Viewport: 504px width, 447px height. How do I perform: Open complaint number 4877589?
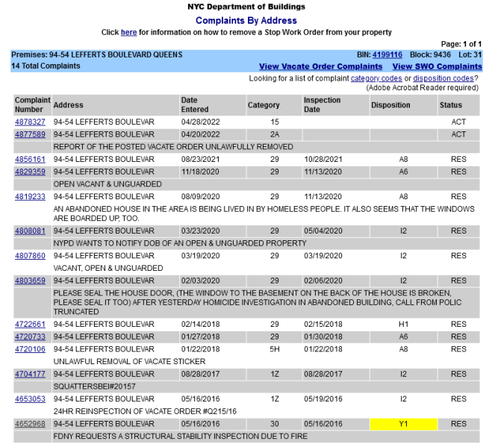click(x=30, y=134)
